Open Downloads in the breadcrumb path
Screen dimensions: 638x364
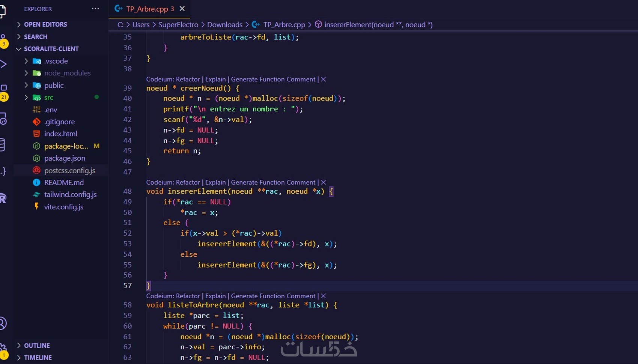pyautogui.click(x=224, y=24)
